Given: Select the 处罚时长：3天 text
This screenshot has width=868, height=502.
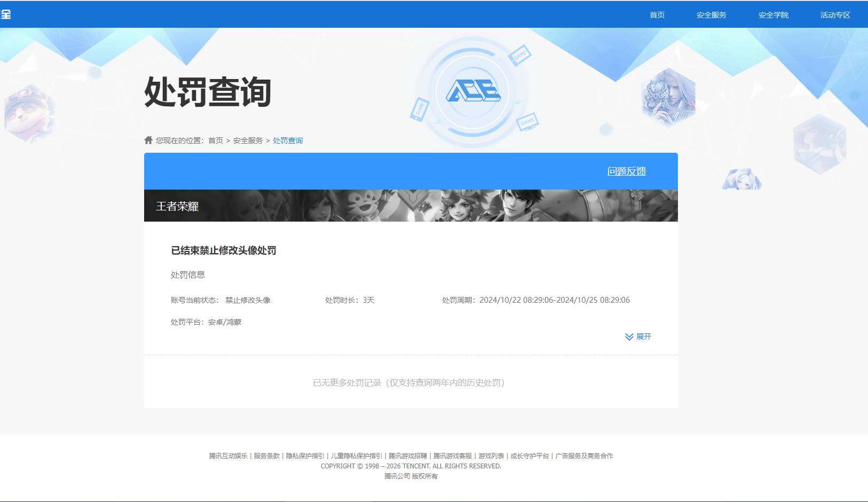Looking at the screenshot, I should [x=350, y=300].
